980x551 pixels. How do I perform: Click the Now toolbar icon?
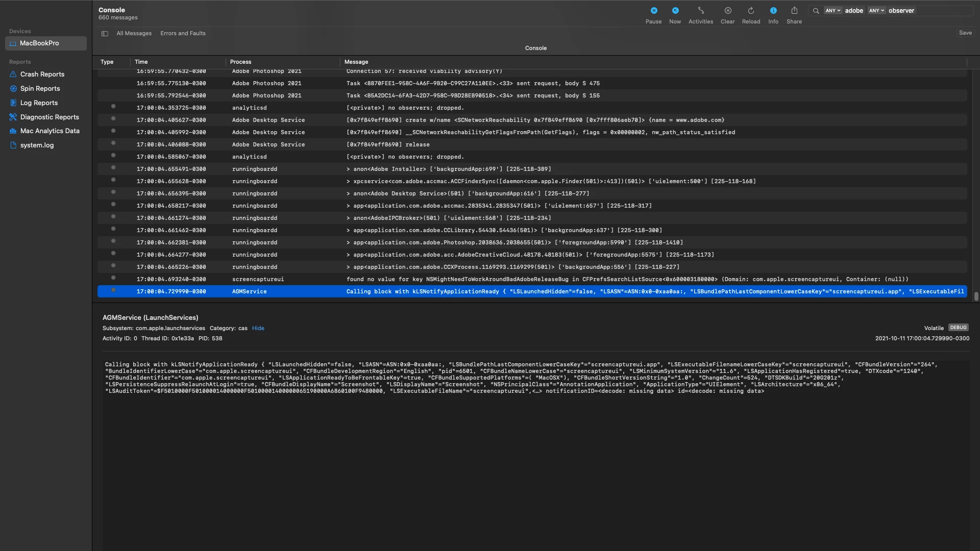(x=675, y=11)
